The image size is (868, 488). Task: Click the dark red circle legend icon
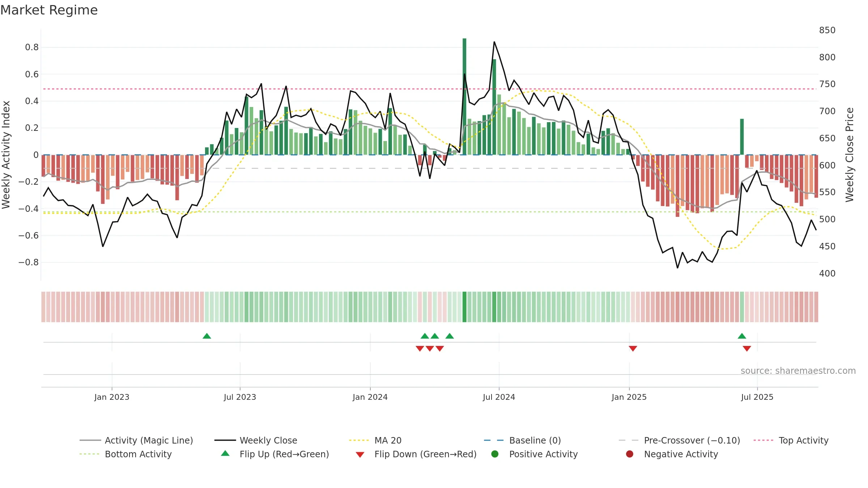[630, 454]
